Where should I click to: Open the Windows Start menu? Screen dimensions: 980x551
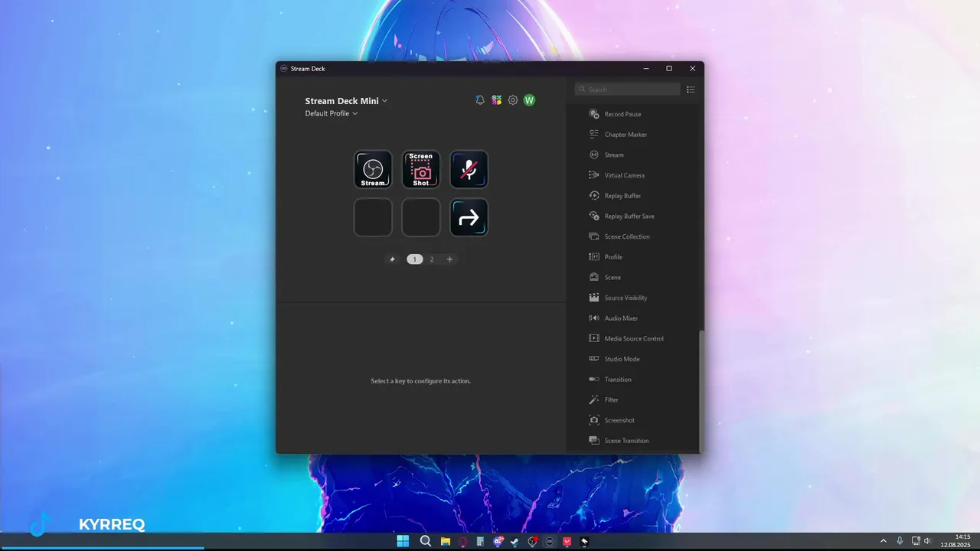pyautogui.click(x=403, y=541)
